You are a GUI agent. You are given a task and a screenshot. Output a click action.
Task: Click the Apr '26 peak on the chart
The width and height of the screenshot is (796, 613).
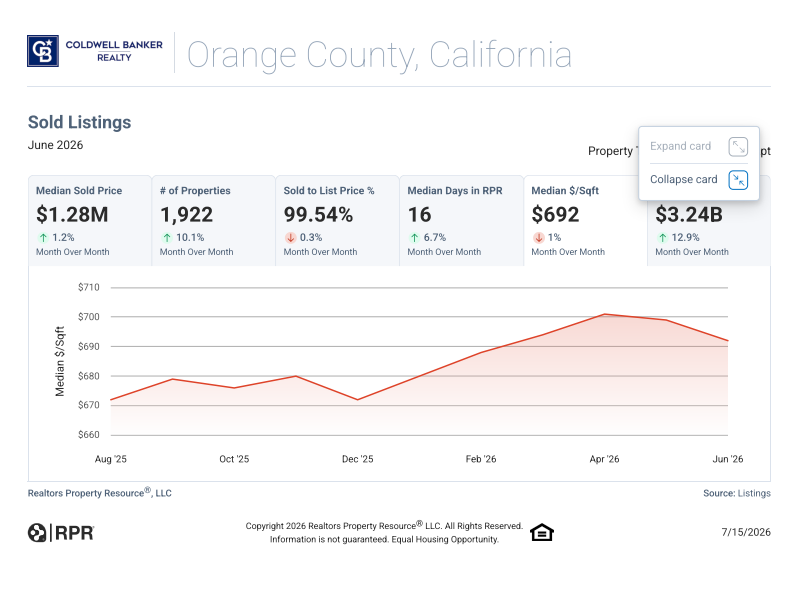click(604, 315)
